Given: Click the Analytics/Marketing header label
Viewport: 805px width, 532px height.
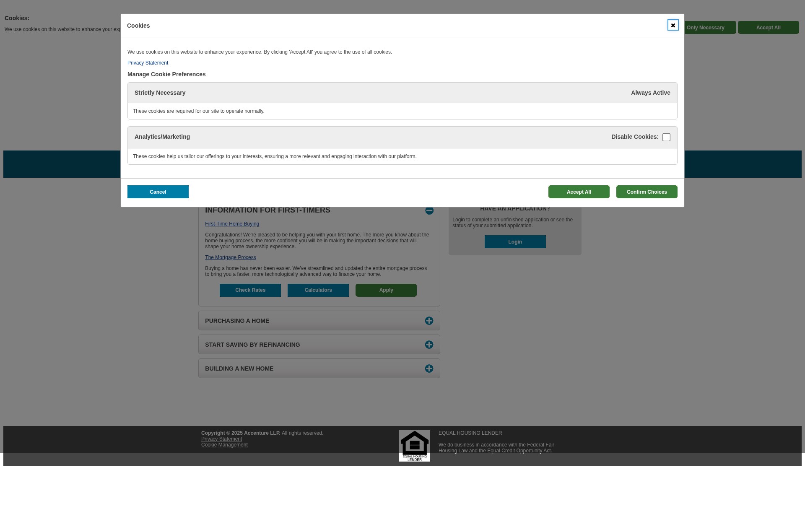Looking at the screenshot, I should [x=162, y=137].
